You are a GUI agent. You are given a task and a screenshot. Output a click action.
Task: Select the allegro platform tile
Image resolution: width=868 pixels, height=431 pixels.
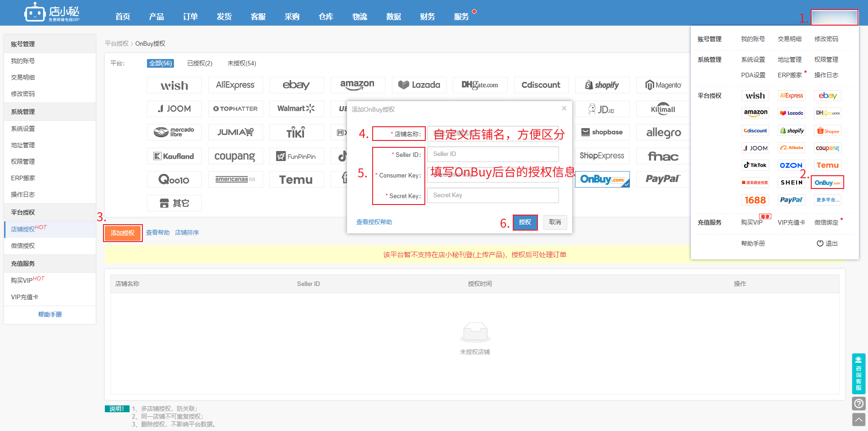(663, 132)
